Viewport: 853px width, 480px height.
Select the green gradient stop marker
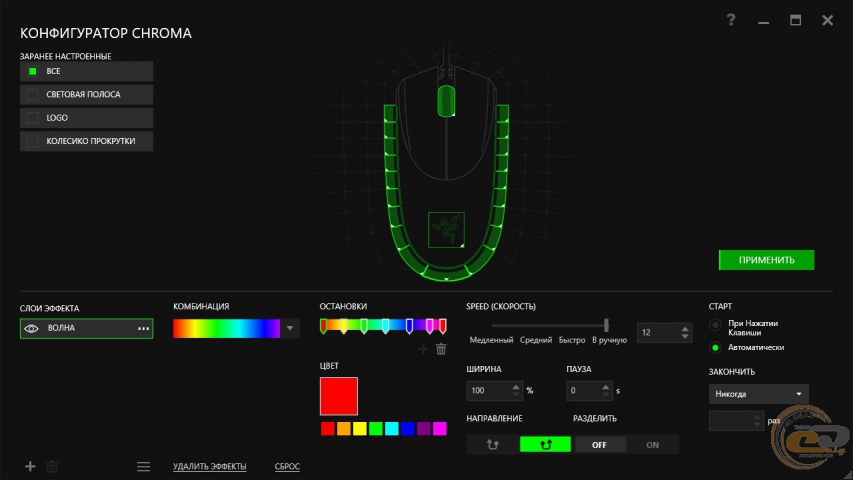coord(364,327)
